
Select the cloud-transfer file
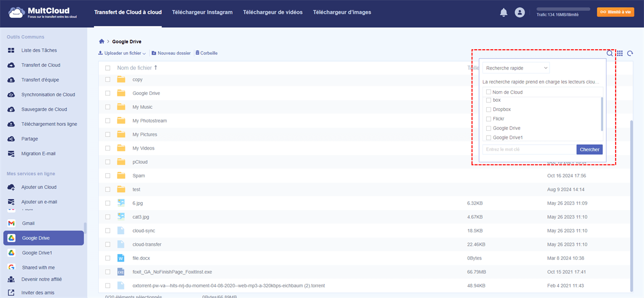click(147, 244)
